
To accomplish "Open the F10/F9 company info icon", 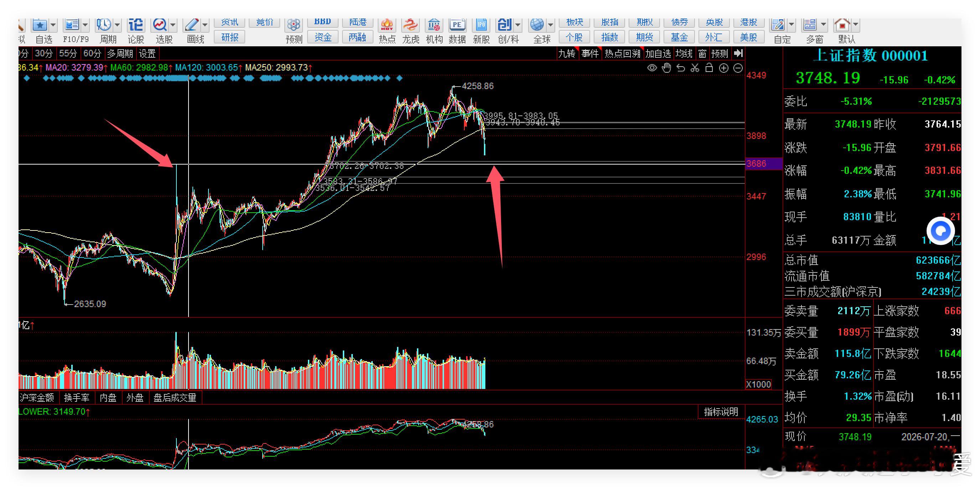I will point(72,26).
